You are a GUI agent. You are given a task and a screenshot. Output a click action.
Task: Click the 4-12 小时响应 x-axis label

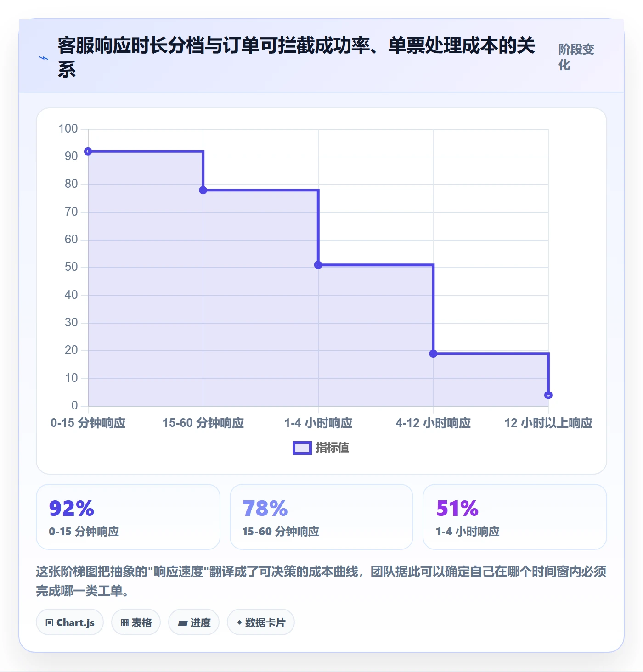[x=433, y=423]
